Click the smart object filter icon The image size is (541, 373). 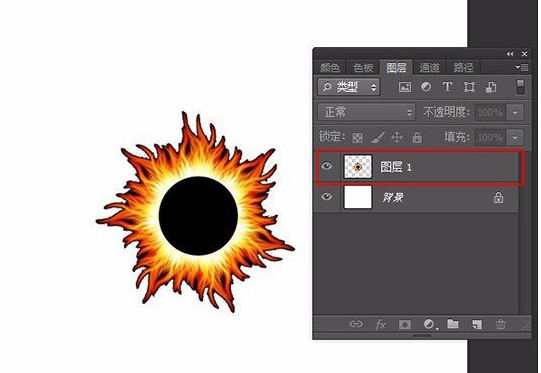pos(491,87)
